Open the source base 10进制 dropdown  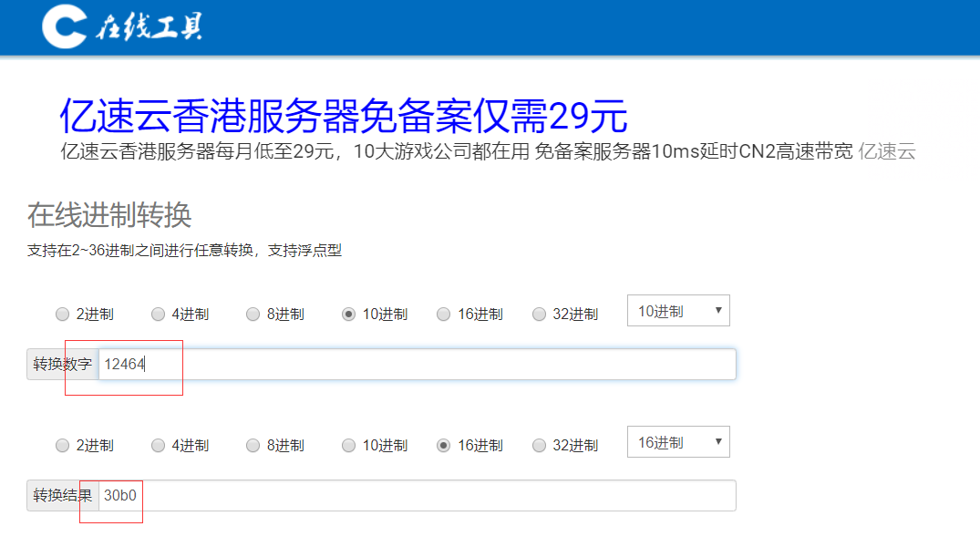(679, 311)
